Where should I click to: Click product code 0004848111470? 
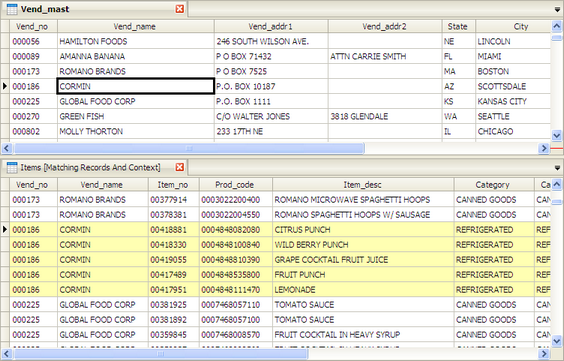(236, 290)
